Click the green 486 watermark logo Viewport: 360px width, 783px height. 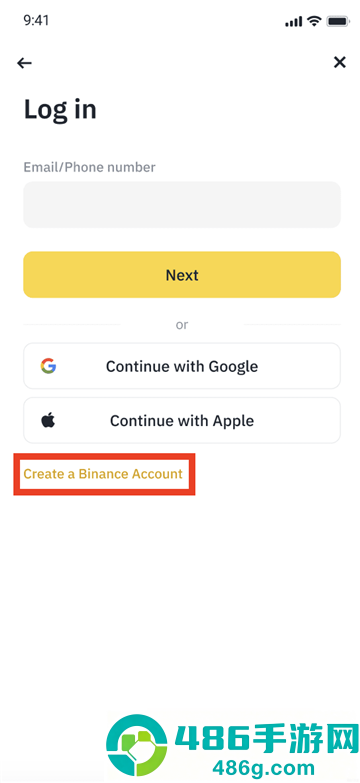point(138,743)
